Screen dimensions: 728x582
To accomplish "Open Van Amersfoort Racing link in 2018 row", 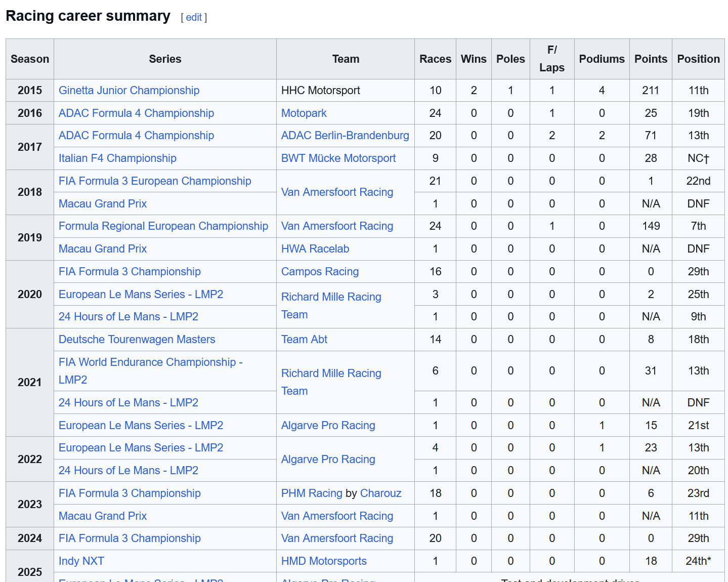I will (337, 192).
